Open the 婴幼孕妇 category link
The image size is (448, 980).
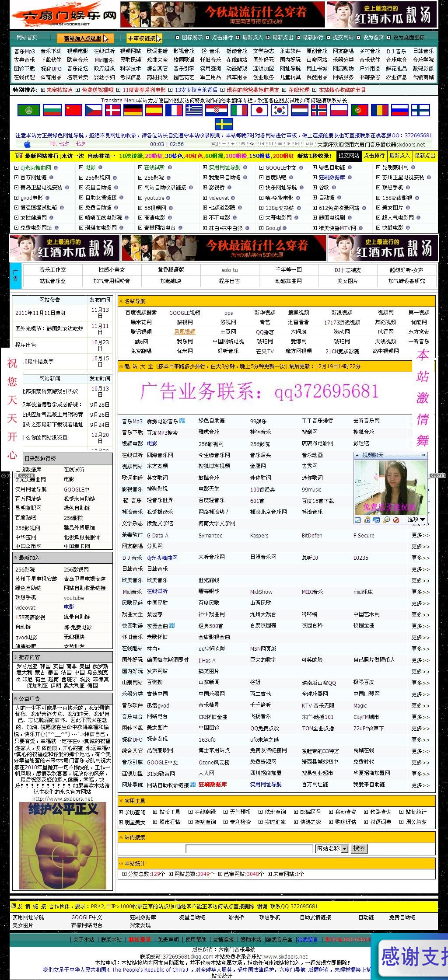pos(104,77)
